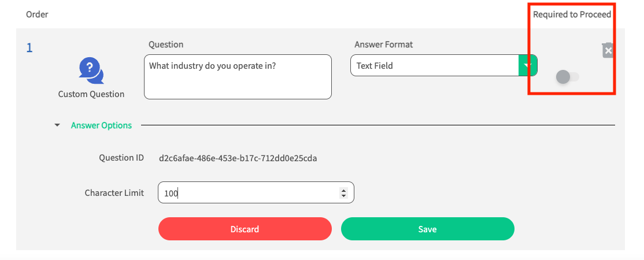644x260 pixels.
Task: Click the order number 1
Action: (x=29, y=47)
